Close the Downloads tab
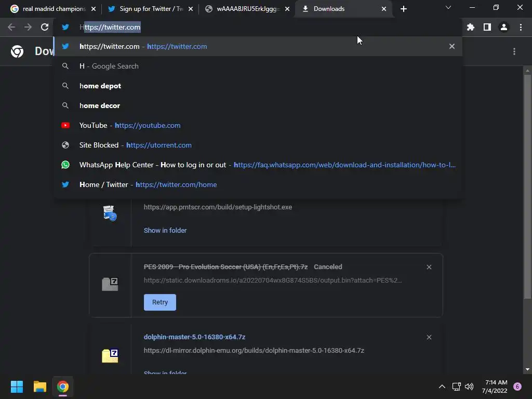 (x=384, y=9)
